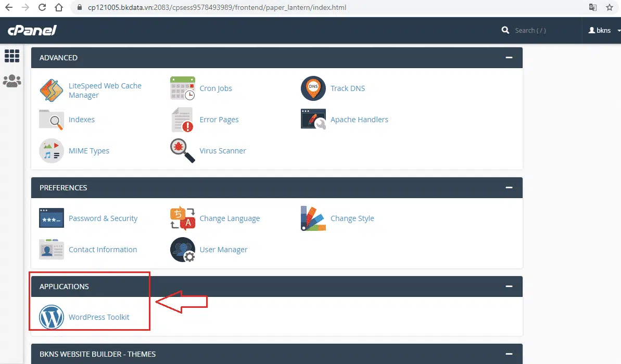Click the Cron Jobs calendar icon
Viewport: 621px width, 364px height.
[182, 88]
